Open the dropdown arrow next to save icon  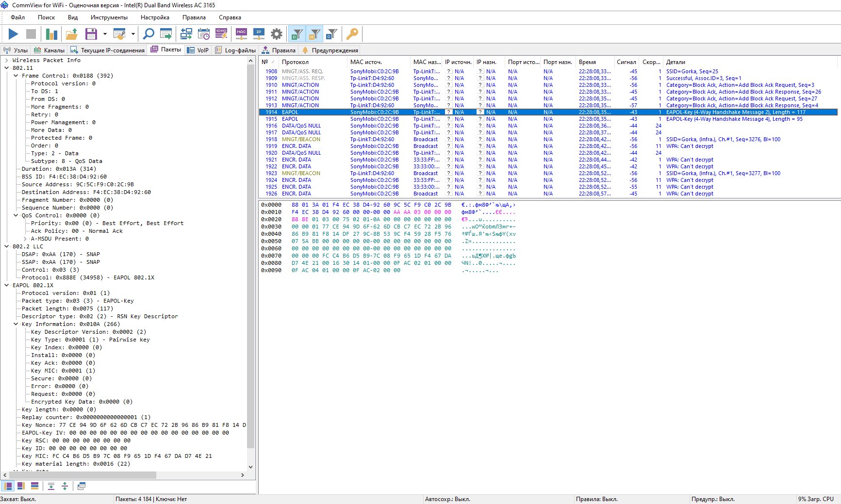coord(105,34)
